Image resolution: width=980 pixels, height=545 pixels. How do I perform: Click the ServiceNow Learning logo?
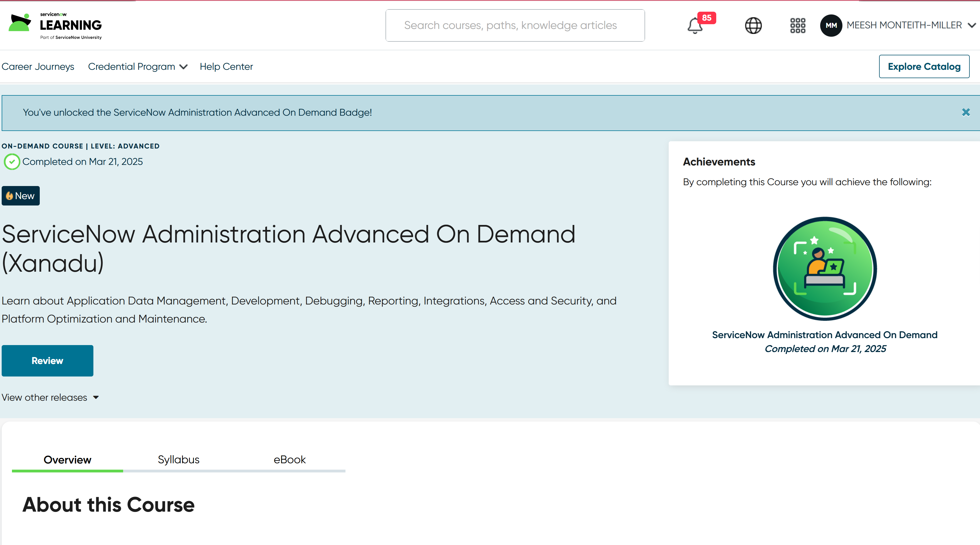point(55,25)
